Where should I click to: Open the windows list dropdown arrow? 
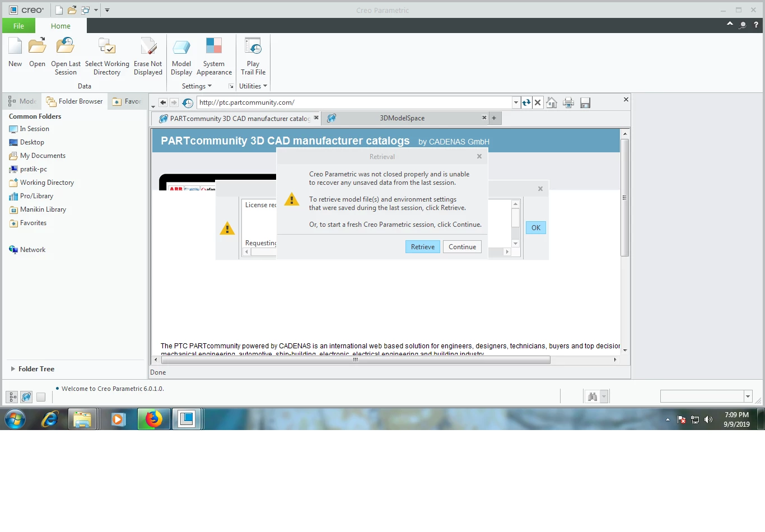click(96, 10)
